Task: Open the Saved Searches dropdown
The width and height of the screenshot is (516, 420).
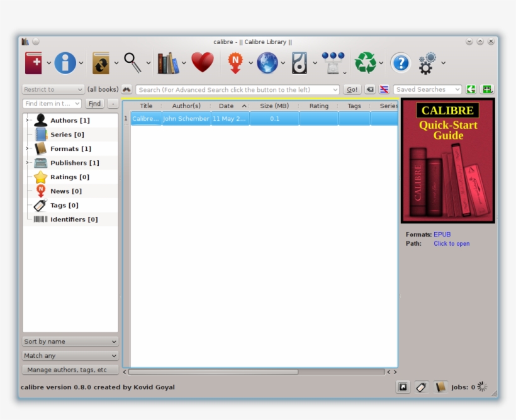Action: [427, 89]
